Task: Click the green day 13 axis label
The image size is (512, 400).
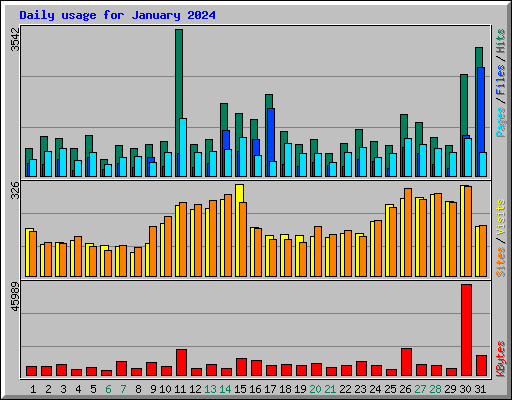Action: coord(210,389)
